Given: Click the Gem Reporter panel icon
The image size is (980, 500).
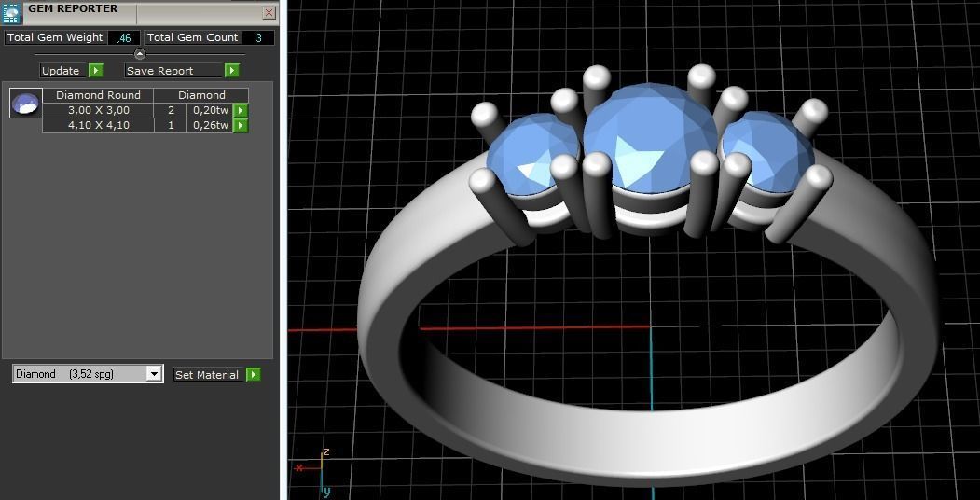Looking at the screenshot, I should click(12, 12).
